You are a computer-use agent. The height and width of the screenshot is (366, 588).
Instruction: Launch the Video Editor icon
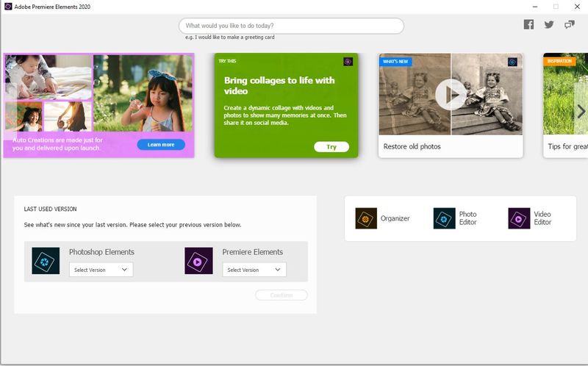coord(519,218)
